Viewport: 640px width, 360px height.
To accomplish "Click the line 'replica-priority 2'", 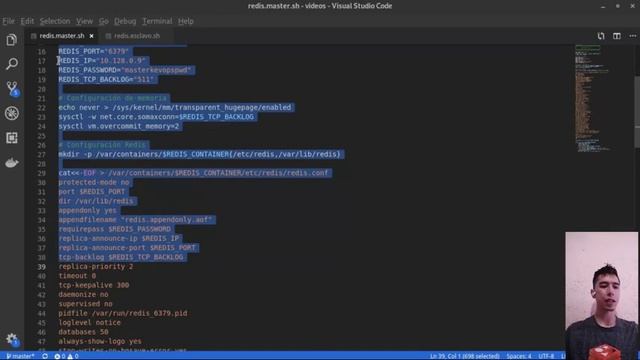I will pyautogui.click(x=96, y=267).
